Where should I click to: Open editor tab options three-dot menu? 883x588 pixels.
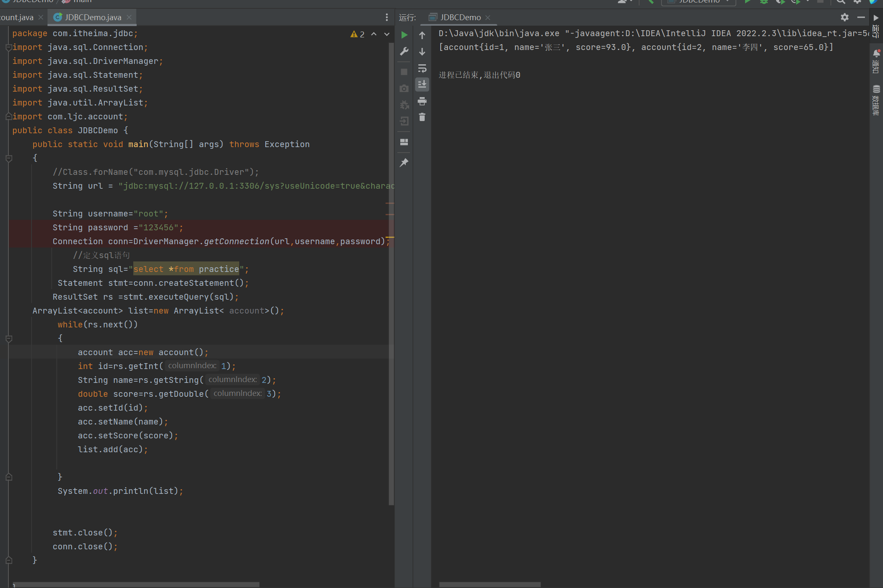point(386,17)
